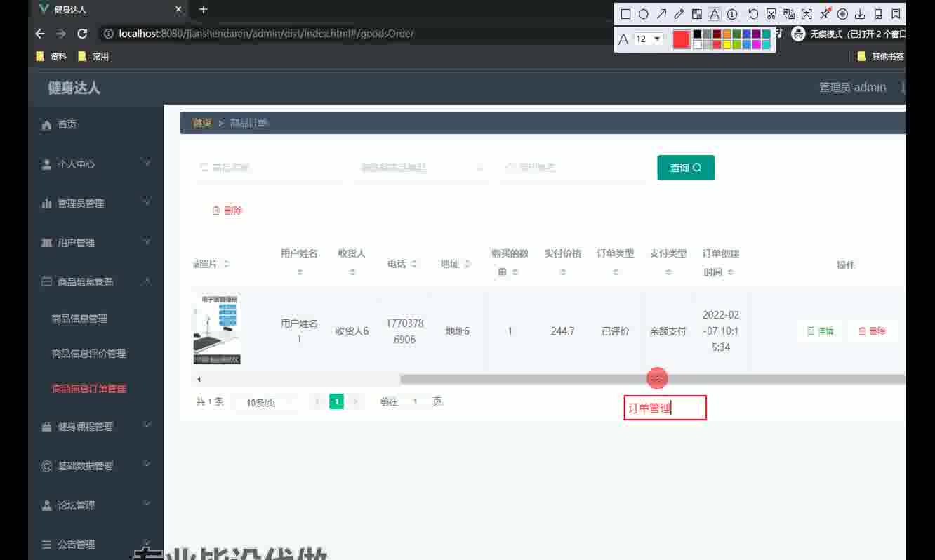Viewport: 935px width, 560px height.
Task: Select the arrow annotation tool
Action: click(661, 14)
